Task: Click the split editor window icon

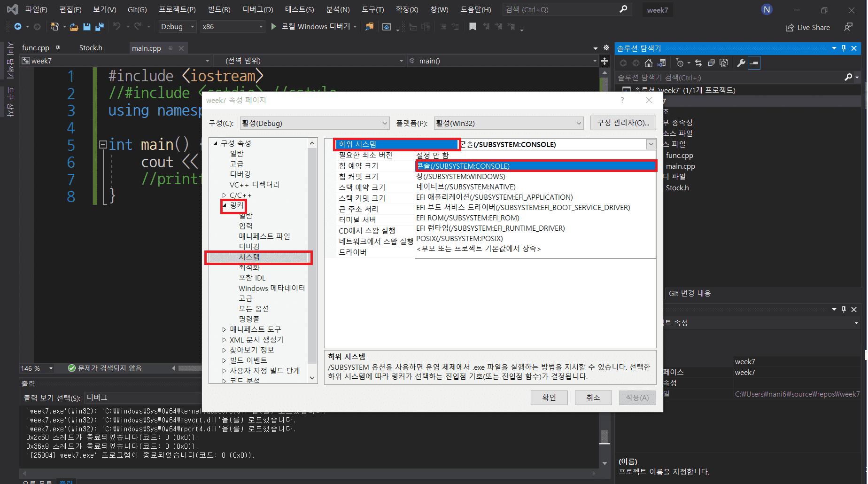Action: [x=604, y=61]
